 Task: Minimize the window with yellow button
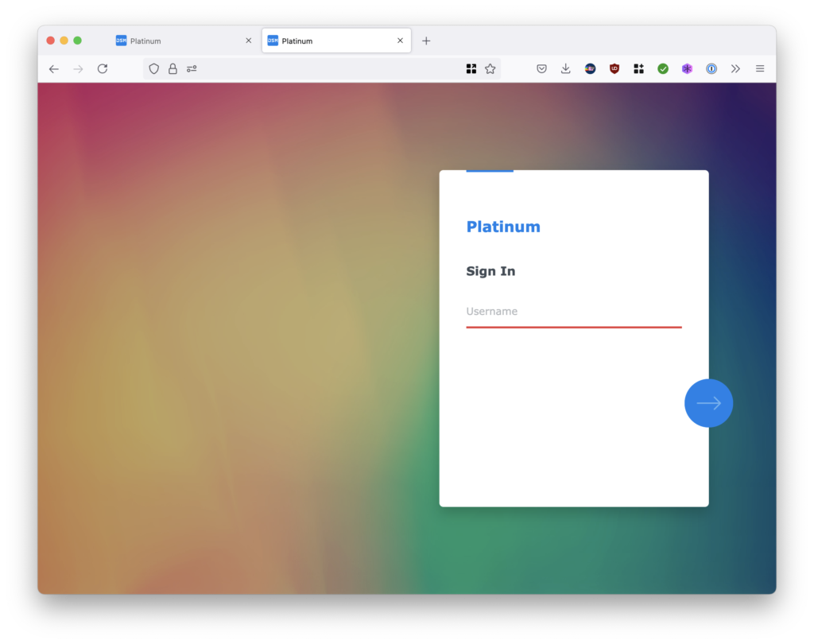tap(64, 41)
